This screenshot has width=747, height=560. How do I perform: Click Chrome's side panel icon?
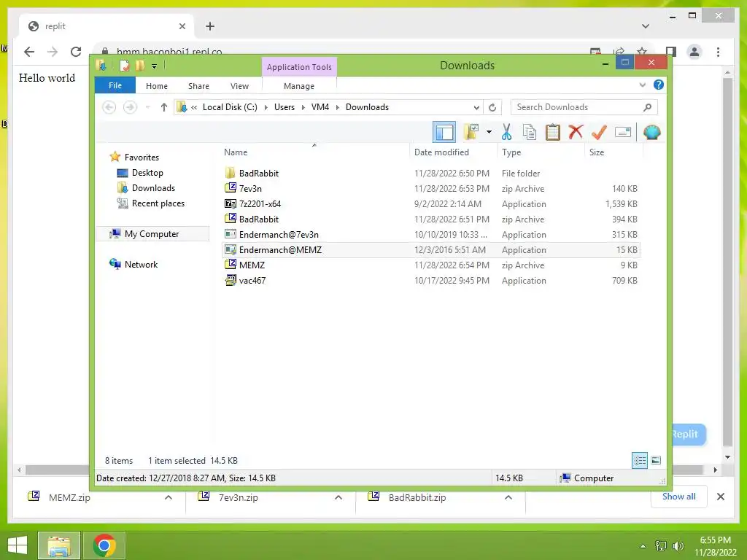click(671, 52)
